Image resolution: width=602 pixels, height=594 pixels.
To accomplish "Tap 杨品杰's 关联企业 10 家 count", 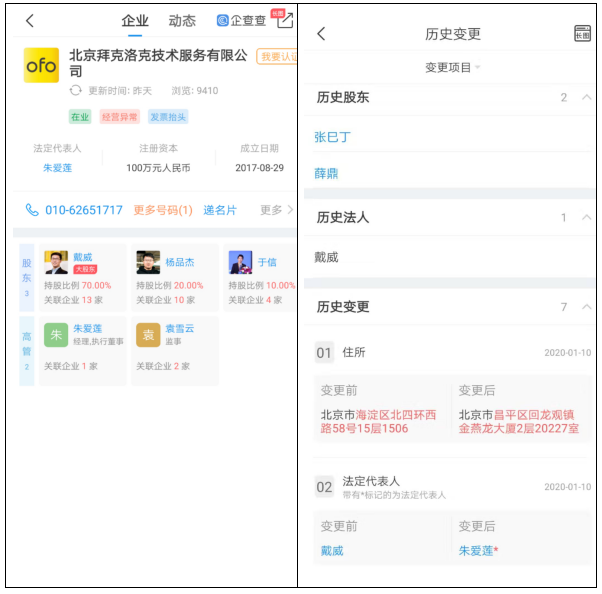I will tap(165, 300).
